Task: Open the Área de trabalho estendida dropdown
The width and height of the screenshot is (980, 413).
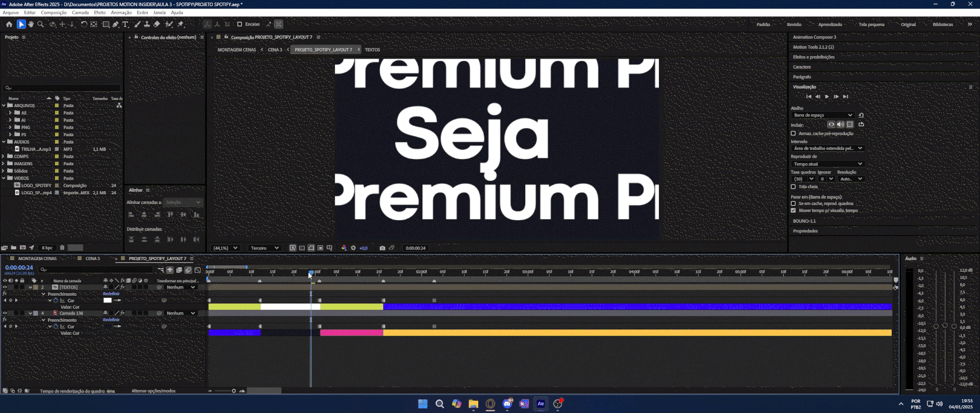Action: point(827,148)
